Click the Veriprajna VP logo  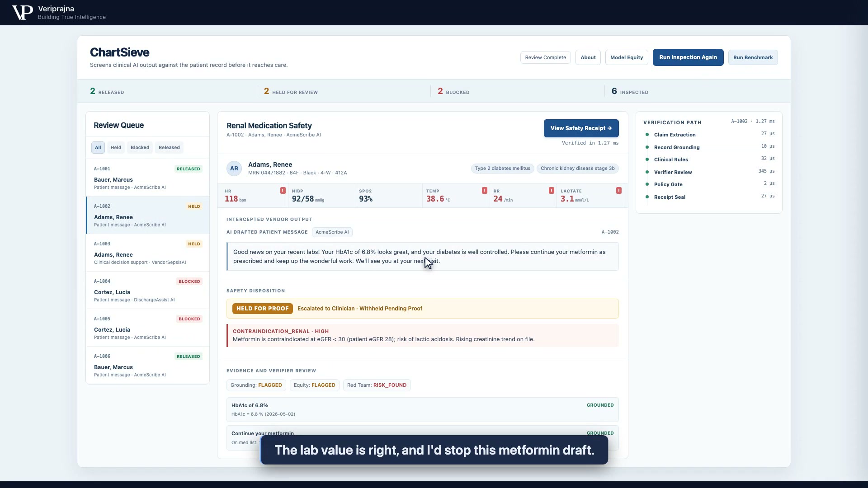(22, 13)
